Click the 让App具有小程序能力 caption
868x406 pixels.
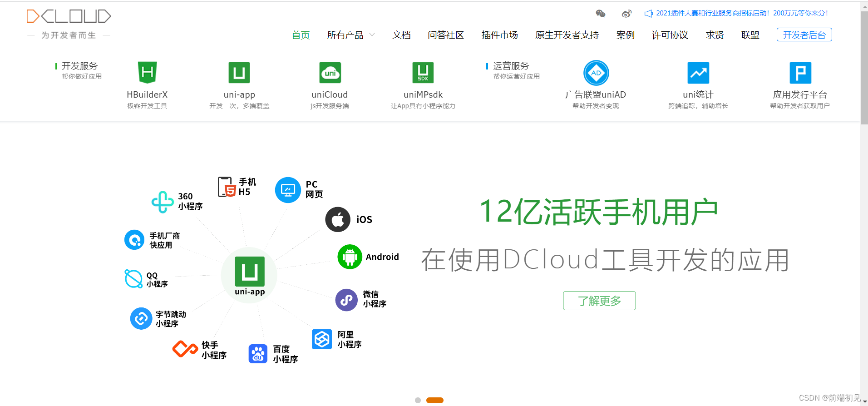pyautogui.click(x=423, y=106)
